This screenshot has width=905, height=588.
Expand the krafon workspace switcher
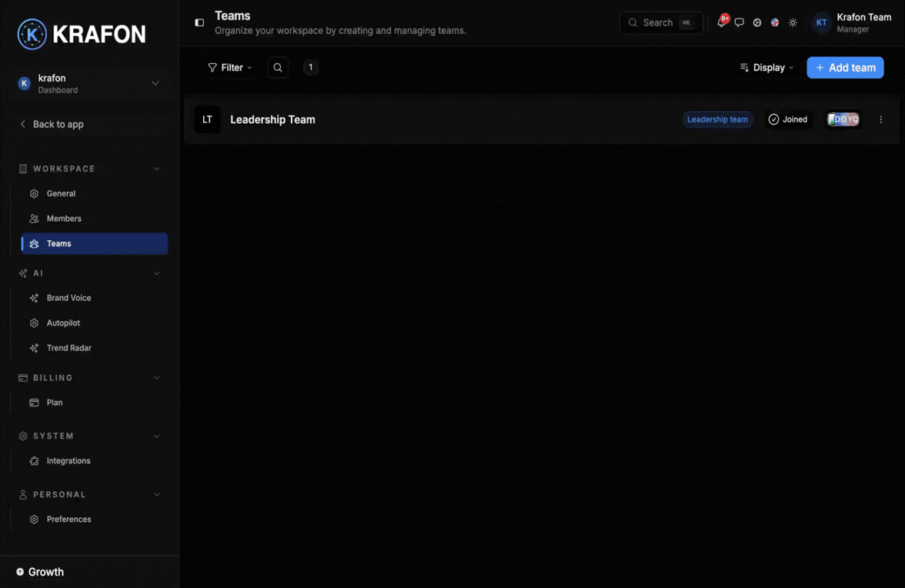pyautogui.click(x=89, y=84)
